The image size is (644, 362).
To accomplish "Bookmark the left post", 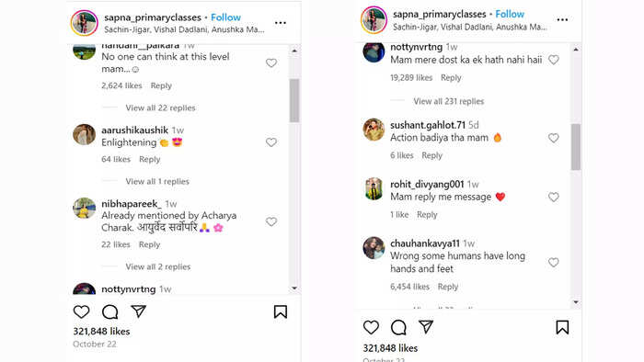I will click(281, 311).
